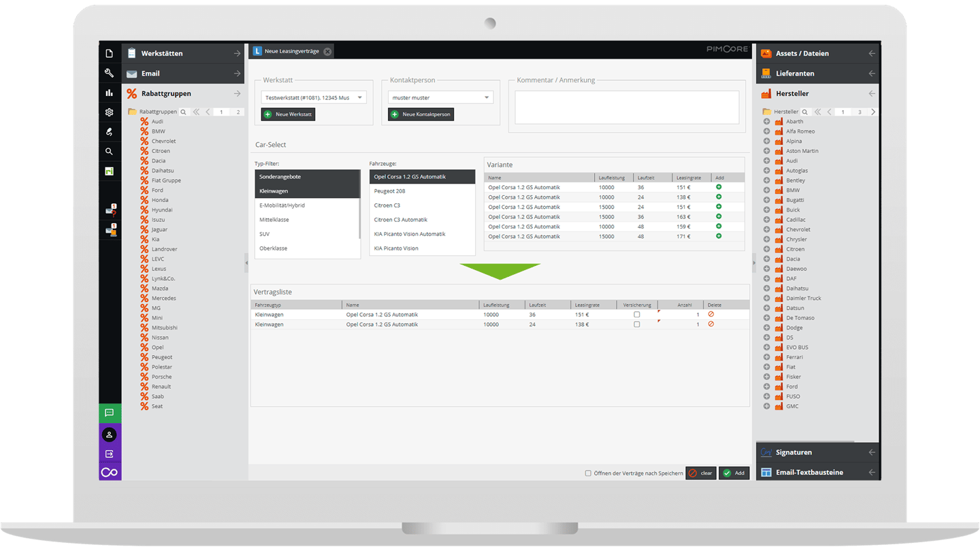Expand the Abarth manufacturer node

tap(766, 121)
